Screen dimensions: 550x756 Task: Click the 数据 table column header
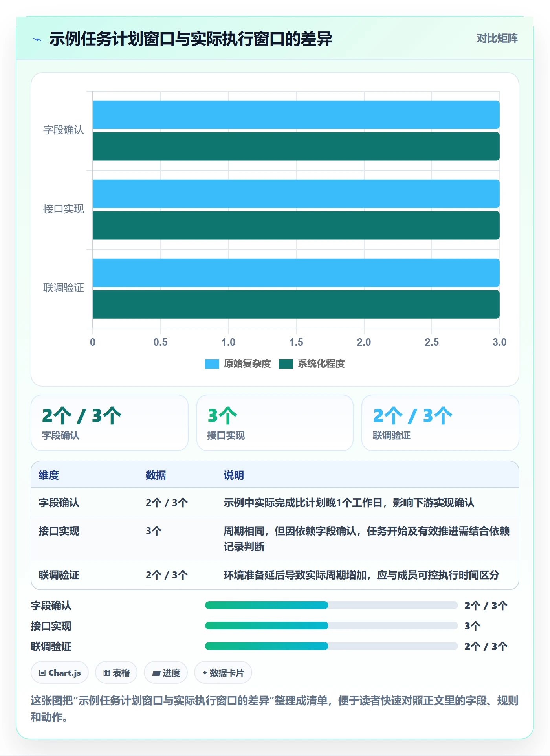click(x=156, y=475)
